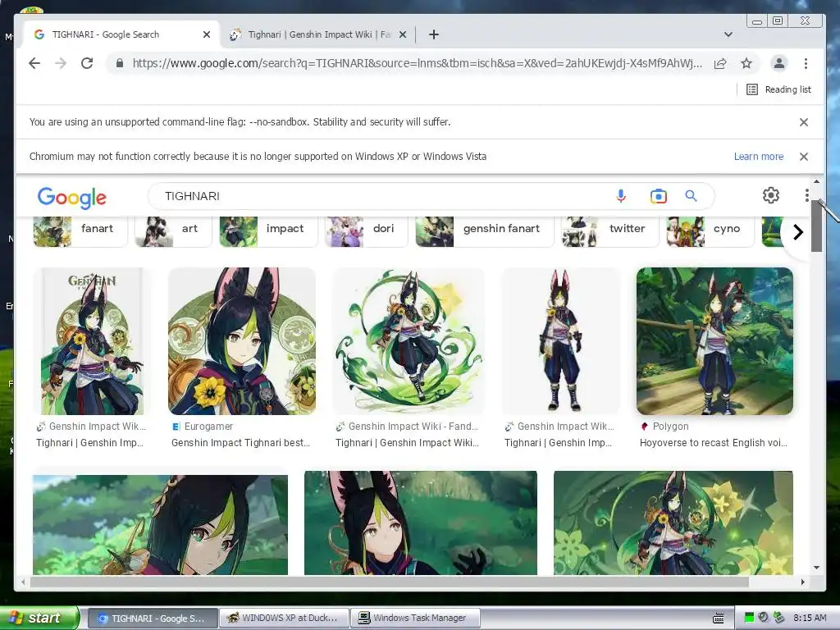This screenshot has width=840, height=630.
Task: Click the TIGHNARI Google taskbar button
Action: (x=152, y=619)
